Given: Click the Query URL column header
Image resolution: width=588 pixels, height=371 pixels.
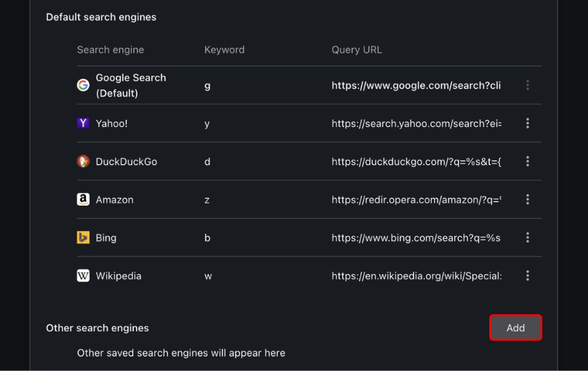Looking at the screenshot, I should coord(357,50).
